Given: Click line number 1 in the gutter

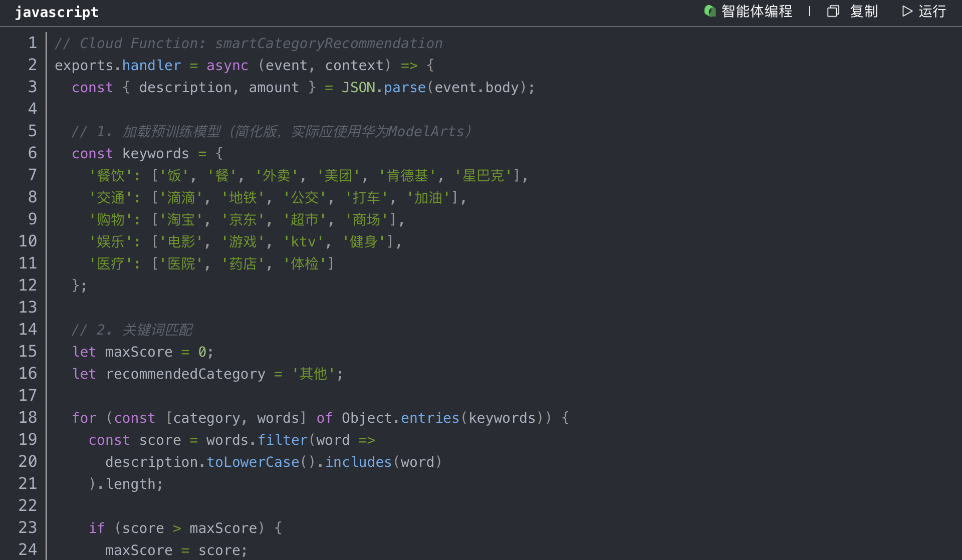Looking at the screenshot, I should coord(32,43).
